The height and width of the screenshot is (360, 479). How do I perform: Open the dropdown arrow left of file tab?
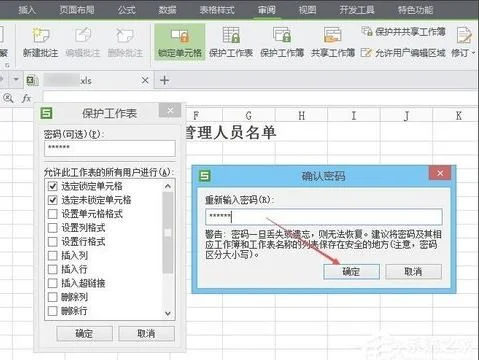tap(16, 80)
